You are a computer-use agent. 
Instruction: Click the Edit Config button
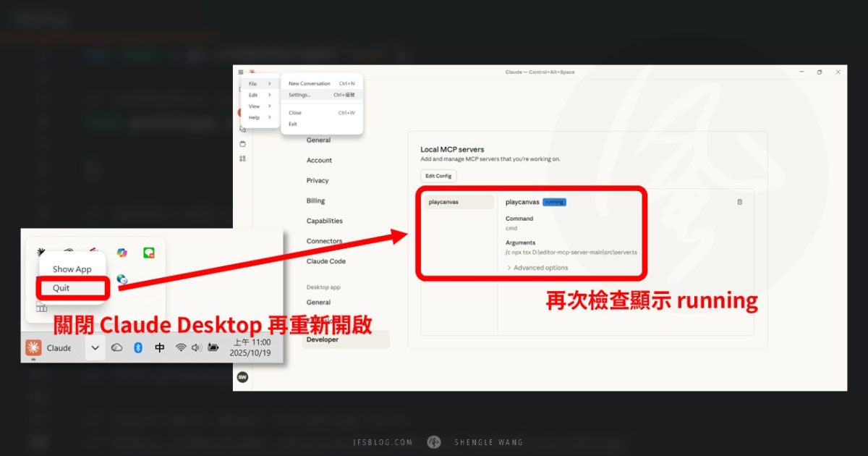click(438, 175)
